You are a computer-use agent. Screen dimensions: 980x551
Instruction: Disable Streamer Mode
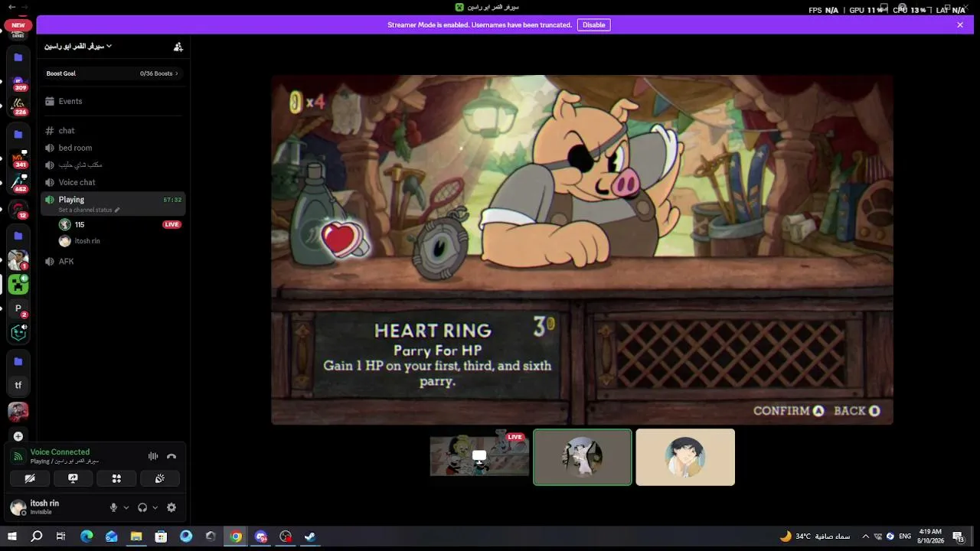coord(593,25)
